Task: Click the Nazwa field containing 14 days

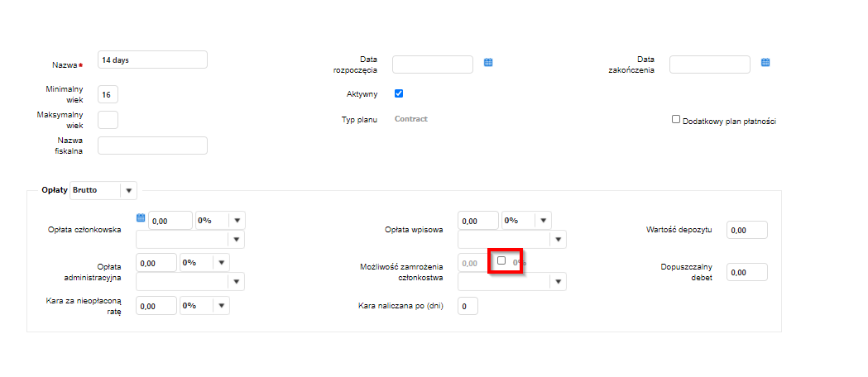Action: (152, 60)
